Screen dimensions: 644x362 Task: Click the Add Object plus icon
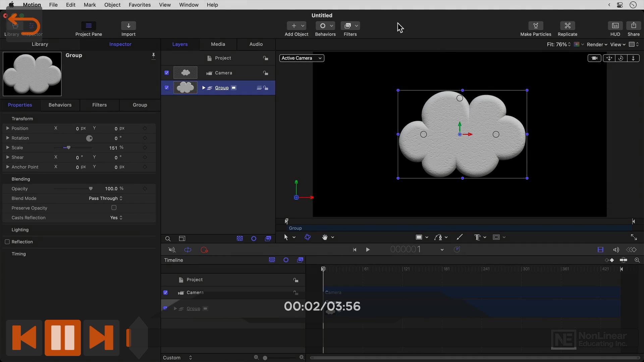(x=293, y=26)
